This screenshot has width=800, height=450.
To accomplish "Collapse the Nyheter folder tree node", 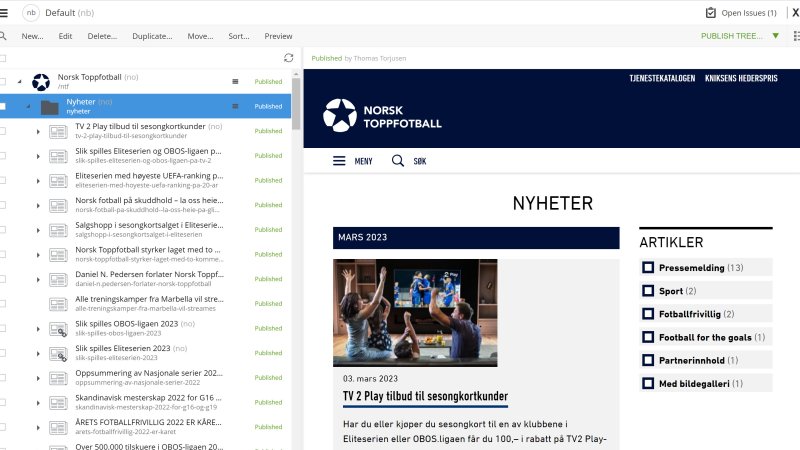I will tap(28, 106).
